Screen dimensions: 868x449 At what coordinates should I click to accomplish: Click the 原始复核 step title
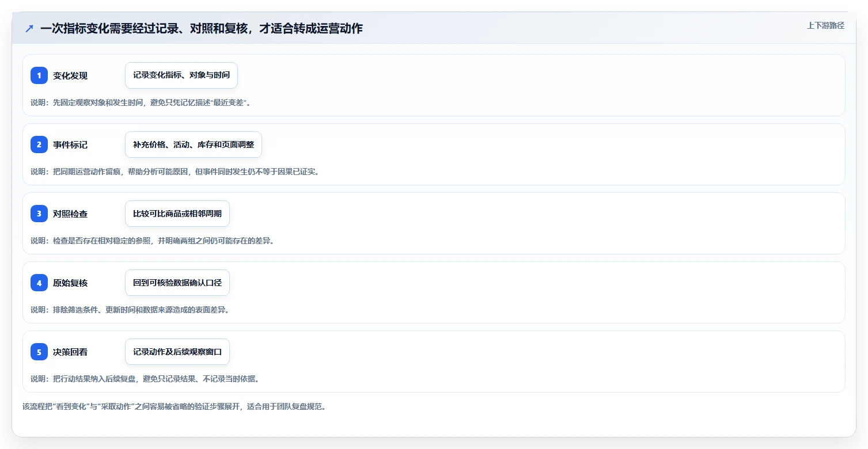click(70, 283)
